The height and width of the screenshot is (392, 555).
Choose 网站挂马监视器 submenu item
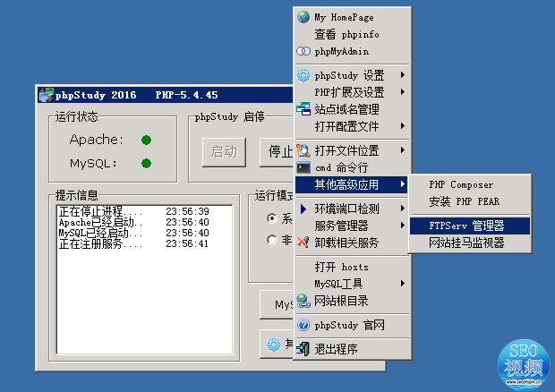click(470, 243)
